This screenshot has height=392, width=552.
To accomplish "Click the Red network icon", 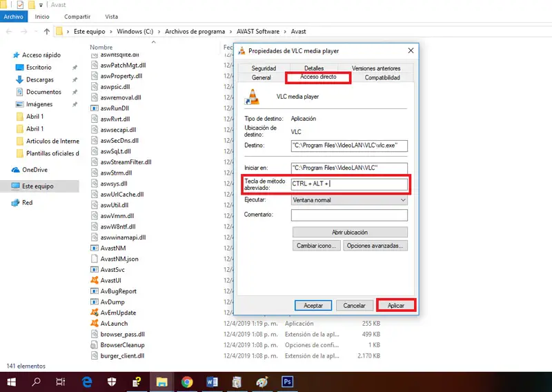I will point(15,202).
